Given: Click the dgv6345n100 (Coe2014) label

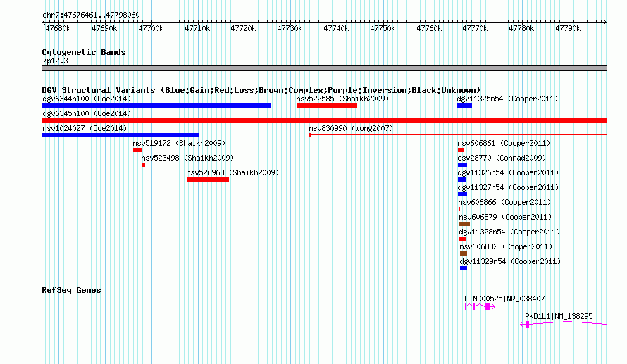Looking at the screenshot, I should click(87, 113).
